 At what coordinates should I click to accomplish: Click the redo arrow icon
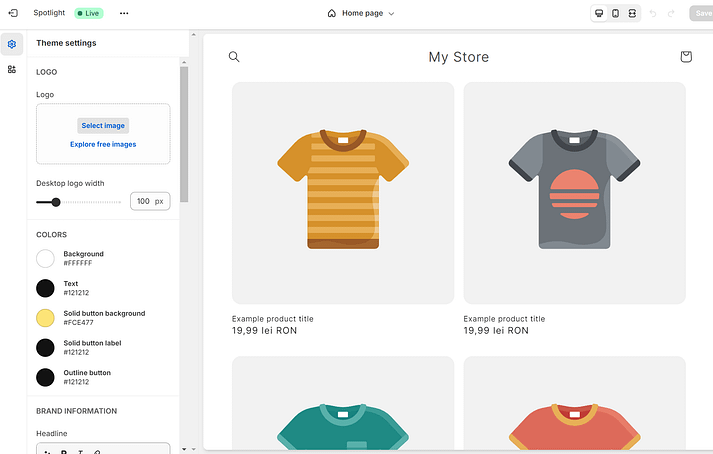point(671,13)
